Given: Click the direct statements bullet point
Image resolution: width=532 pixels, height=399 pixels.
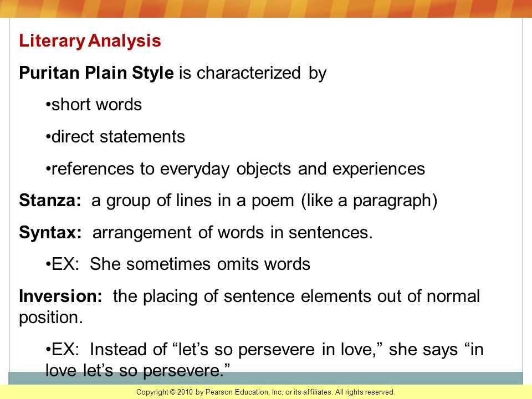Looking at the screenshot, I should pos(115,137).
